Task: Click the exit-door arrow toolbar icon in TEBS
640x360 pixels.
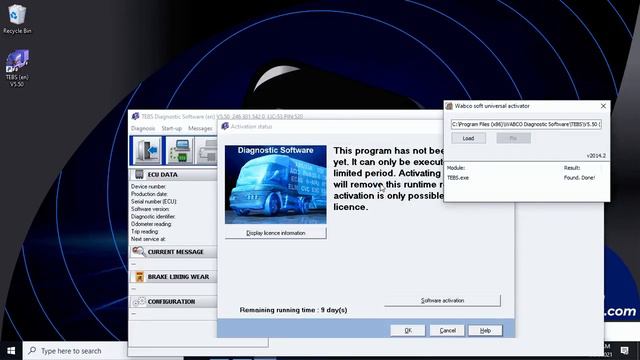Action: [147, 151]
